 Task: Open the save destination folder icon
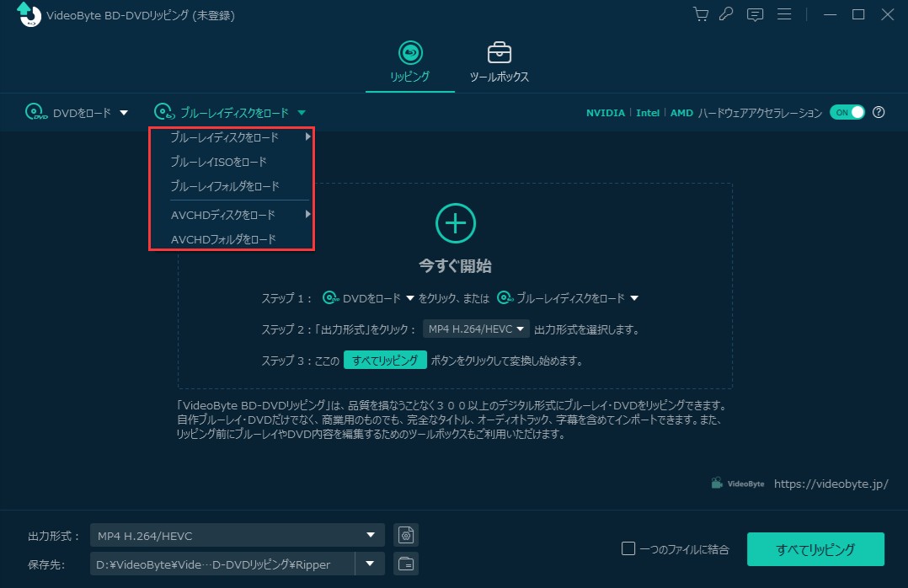coord(406,564)
